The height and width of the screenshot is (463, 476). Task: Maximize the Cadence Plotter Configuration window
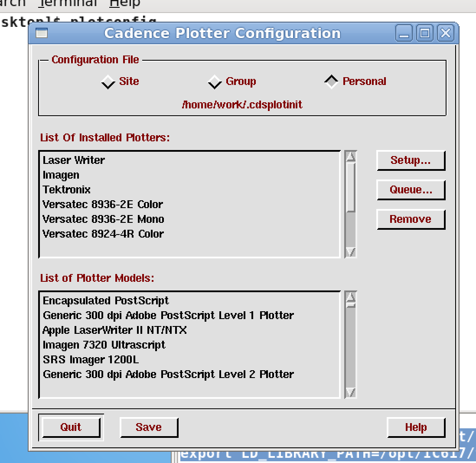pyautogui.click(x=424, y=33)
